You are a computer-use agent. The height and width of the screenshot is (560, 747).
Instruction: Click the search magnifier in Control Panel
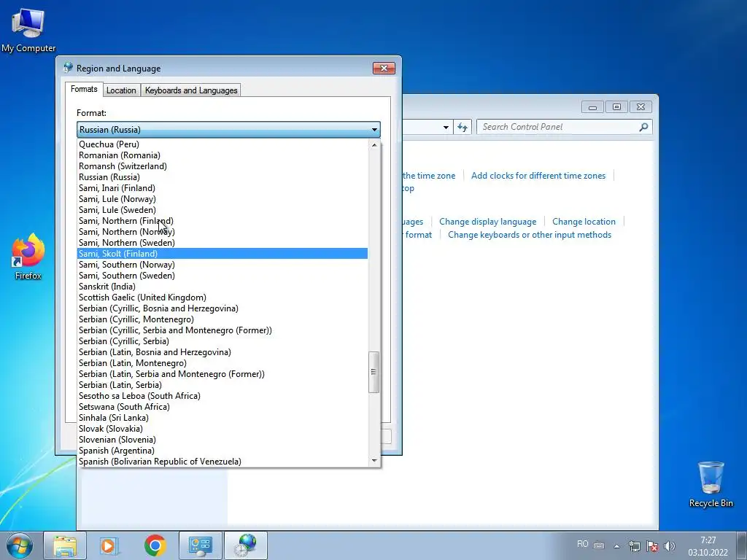click(643, 127)
